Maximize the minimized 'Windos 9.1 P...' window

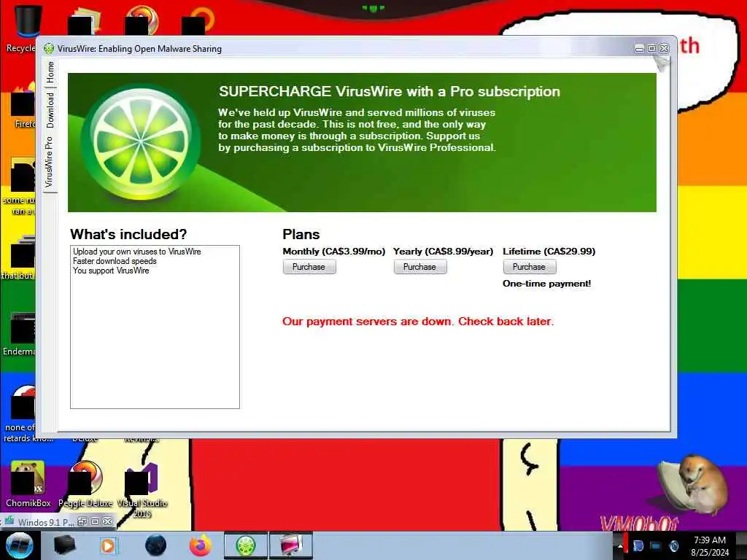95,522
